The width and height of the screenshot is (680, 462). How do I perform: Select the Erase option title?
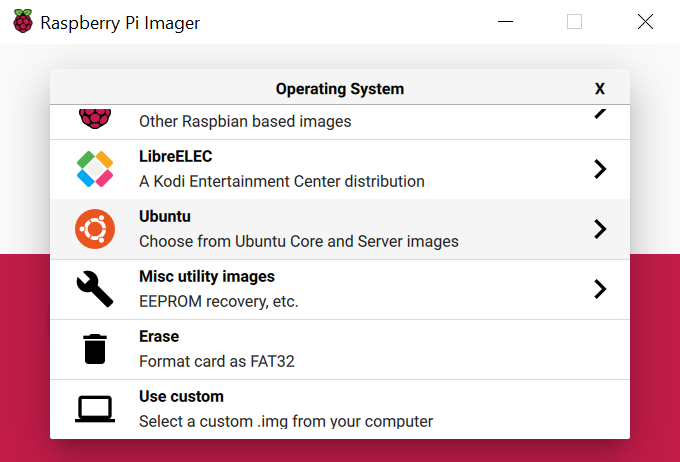159,336
